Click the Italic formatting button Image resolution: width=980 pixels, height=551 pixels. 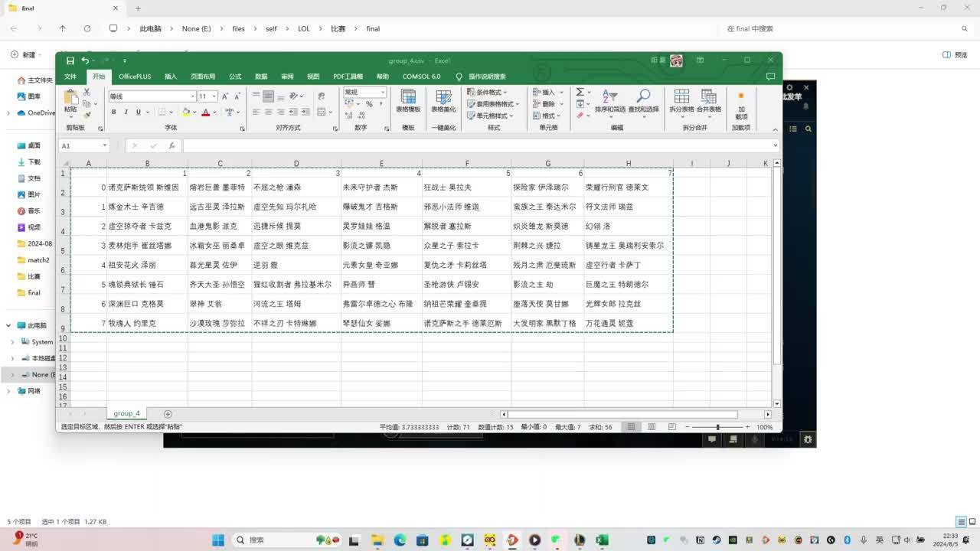pyautogui.click(x=126, y=112)
